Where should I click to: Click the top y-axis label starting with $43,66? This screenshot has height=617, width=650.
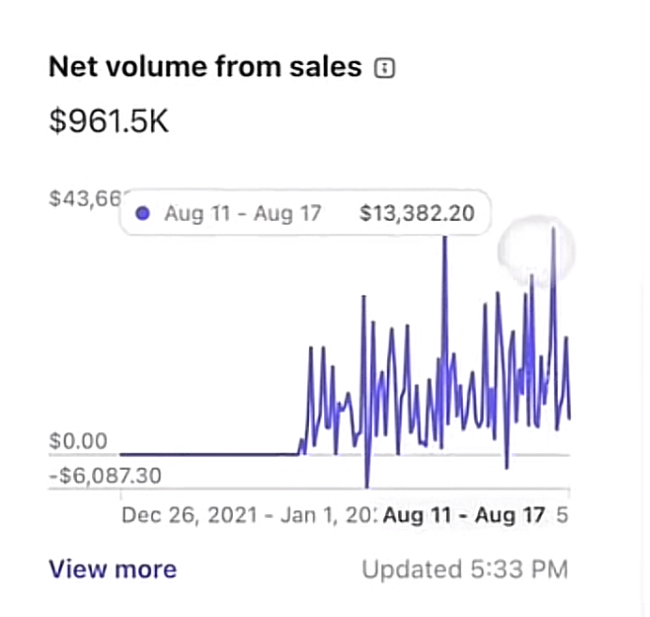[x=84, y=199]
